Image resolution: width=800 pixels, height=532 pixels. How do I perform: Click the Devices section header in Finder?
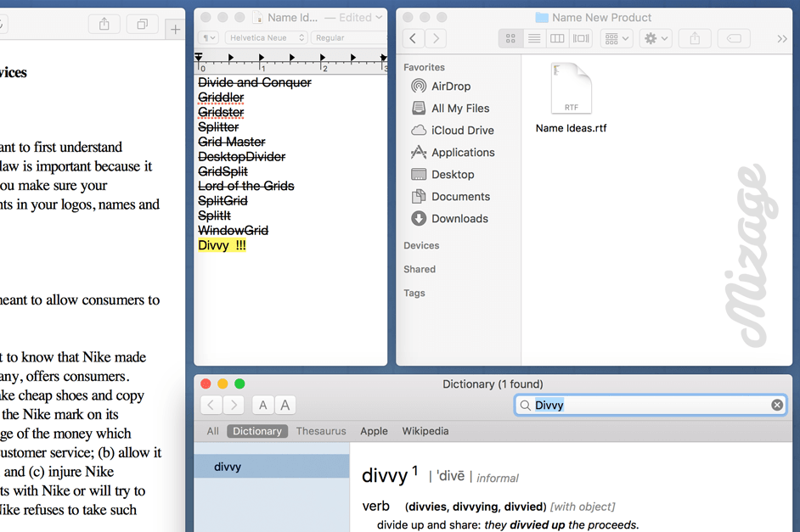click(421, 245)
